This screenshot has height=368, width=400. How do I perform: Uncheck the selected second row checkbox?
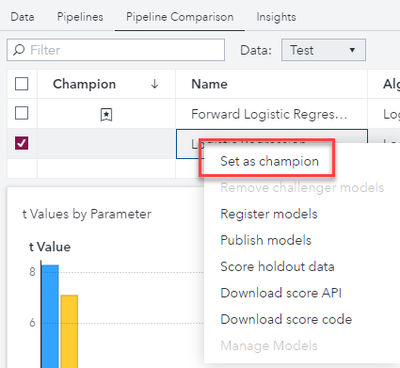point(22,143)
